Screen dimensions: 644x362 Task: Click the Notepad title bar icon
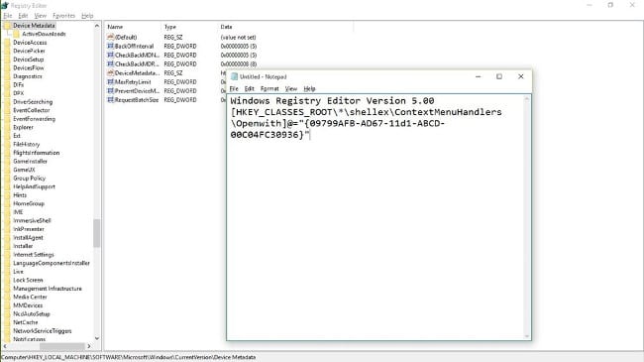[x=234, y=76]
